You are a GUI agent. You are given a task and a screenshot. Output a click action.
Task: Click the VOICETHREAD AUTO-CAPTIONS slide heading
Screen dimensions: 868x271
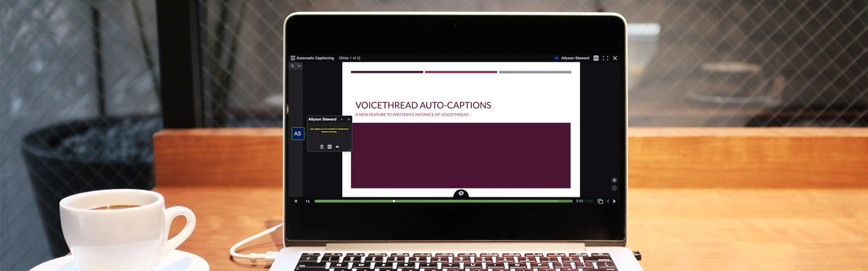click(423, 105)
